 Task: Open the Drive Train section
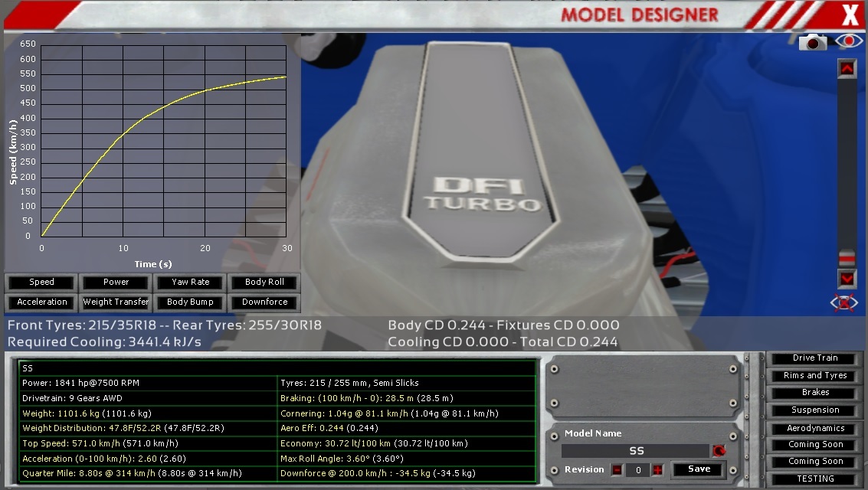[815, 358]
